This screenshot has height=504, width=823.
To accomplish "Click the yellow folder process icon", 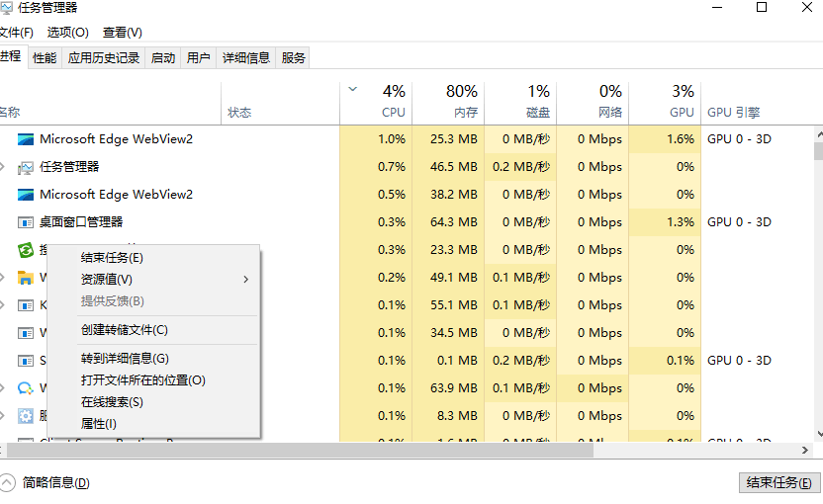I will tap(25, 278).
